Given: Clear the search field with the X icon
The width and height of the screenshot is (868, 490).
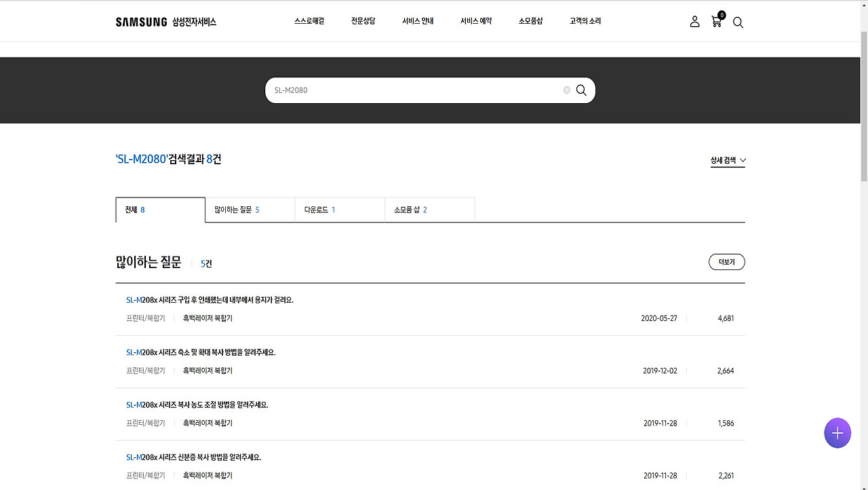Looking at the screenshot, I should [566, 90].
